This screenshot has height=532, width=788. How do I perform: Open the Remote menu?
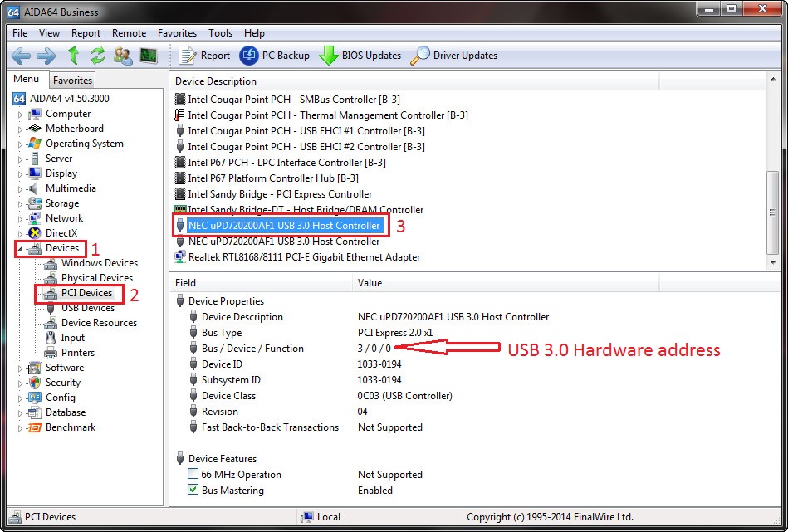130,33
